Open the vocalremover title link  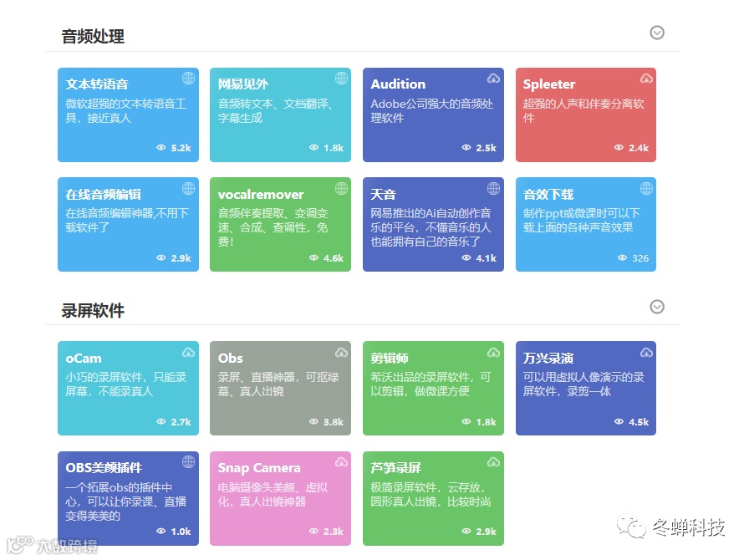pyautogui.click(x=261, y=195)
